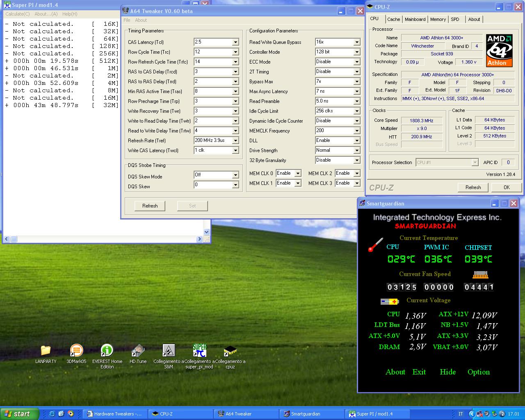Open Internet Explorer from quick launch

tap(52, 414)
